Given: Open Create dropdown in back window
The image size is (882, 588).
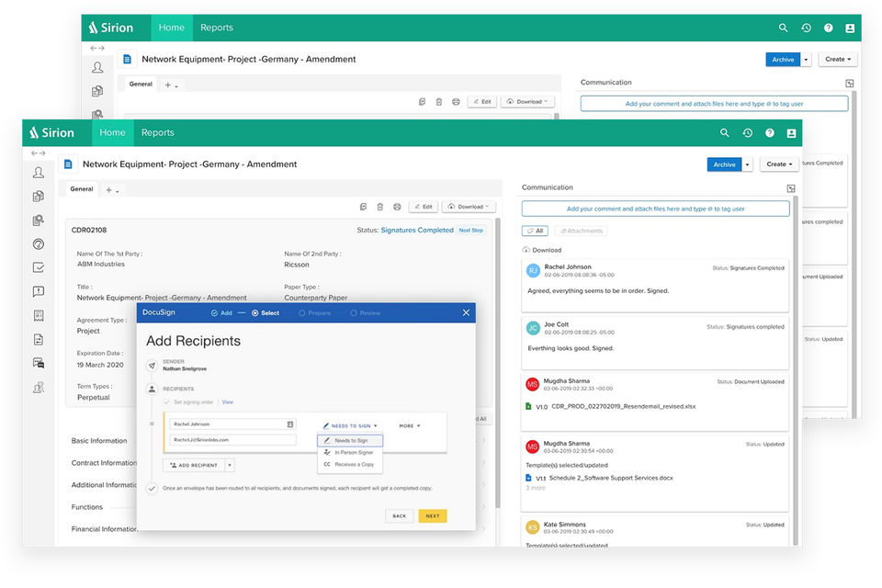Looking at the screenshot, I should pos(838,59).
